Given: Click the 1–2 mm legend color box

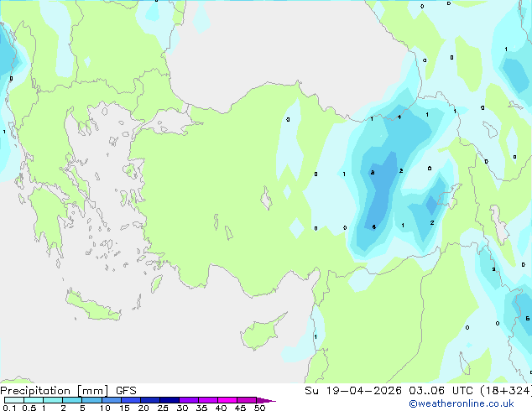Looking at the screenshot, I should tap(53, 400).
